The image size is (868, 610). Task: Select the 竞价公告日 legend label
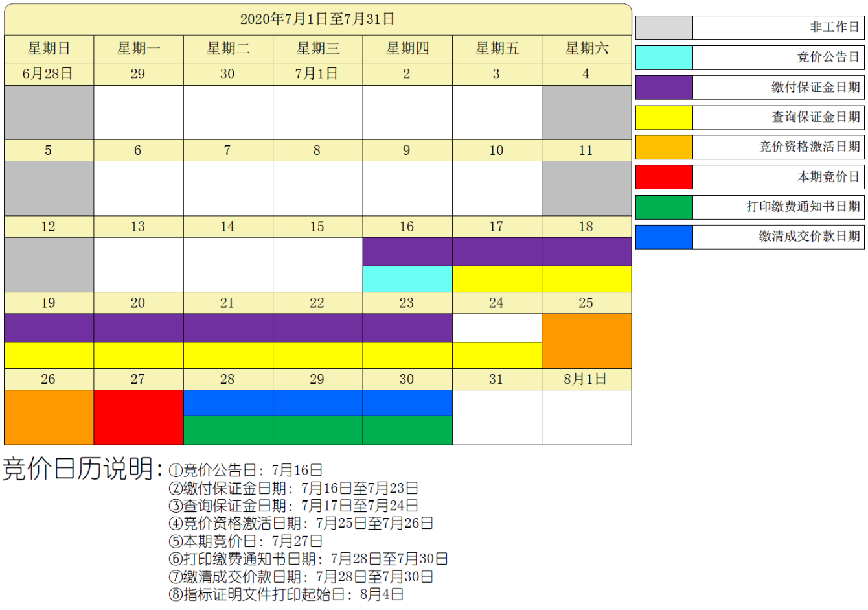click(828, 57)
